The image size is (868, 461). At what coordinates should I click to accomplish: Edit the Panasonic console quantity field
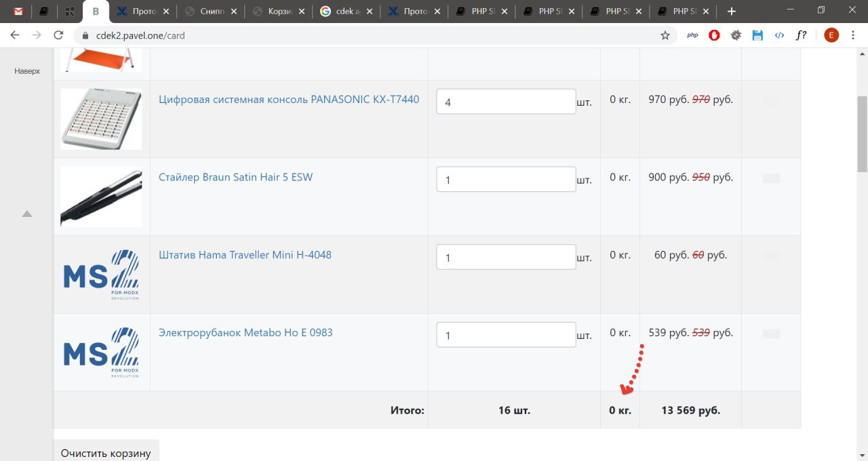point(506,102)
